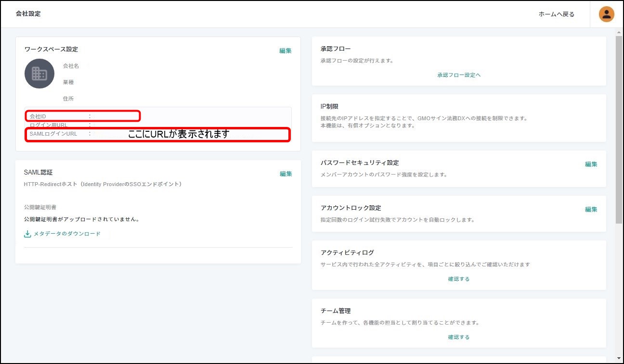This screenshot has width=624, height=364.
Task: Click the user profile avatar icon
Action: click(606, 14)
